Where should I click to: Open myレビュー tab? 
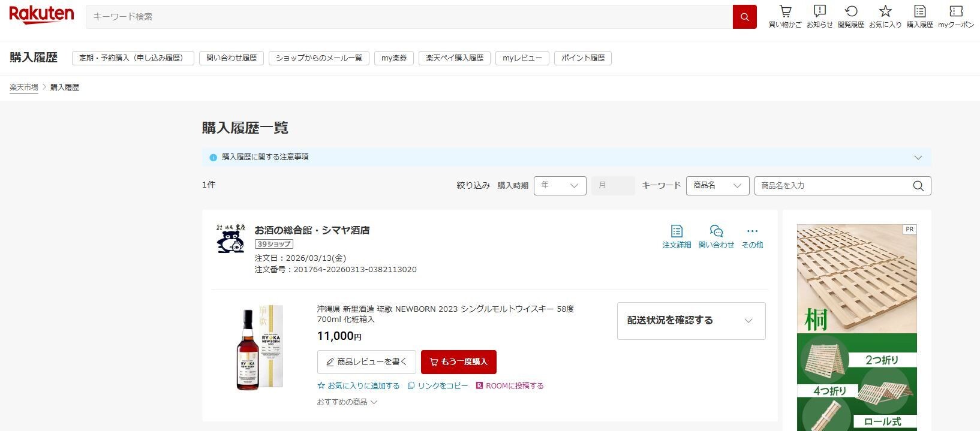click(x=522, y=58)
